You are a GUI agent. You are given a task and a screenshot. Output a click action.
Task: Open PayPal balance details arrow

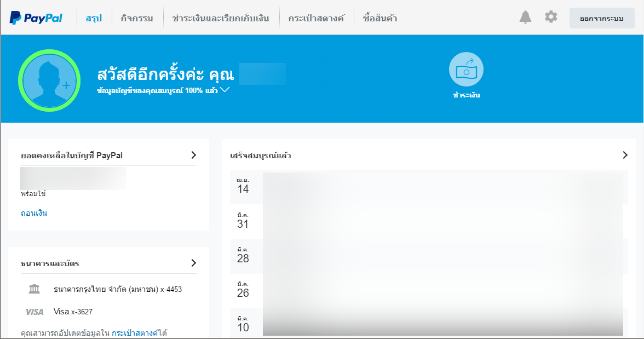coord(193,155)
